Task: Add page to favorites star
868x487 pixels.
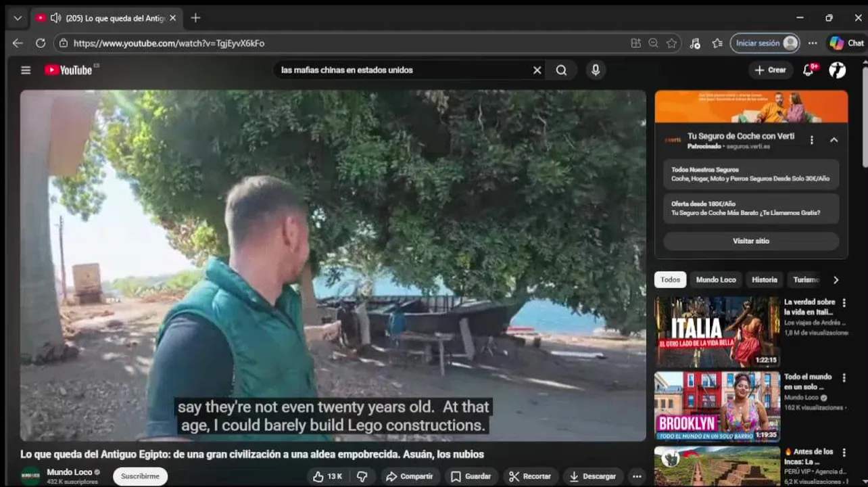Action: (671, 43)
